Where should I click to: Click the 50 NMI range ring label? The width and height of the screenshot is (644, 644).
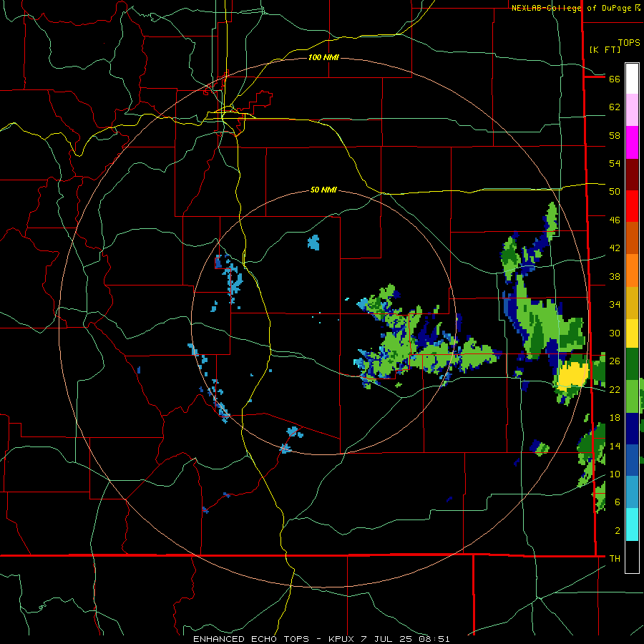[x=323, y=190]
